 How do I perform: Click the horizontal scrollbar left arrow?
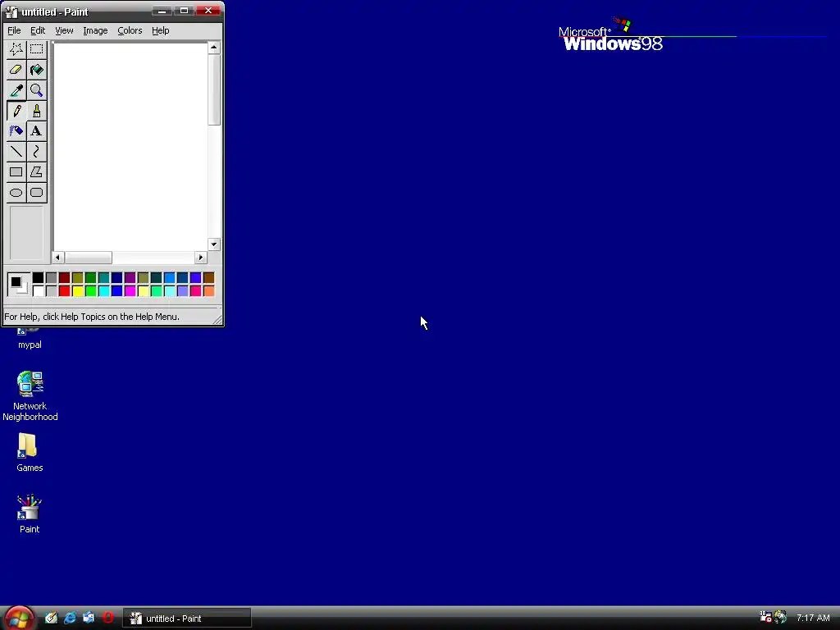tap(58, 258)
